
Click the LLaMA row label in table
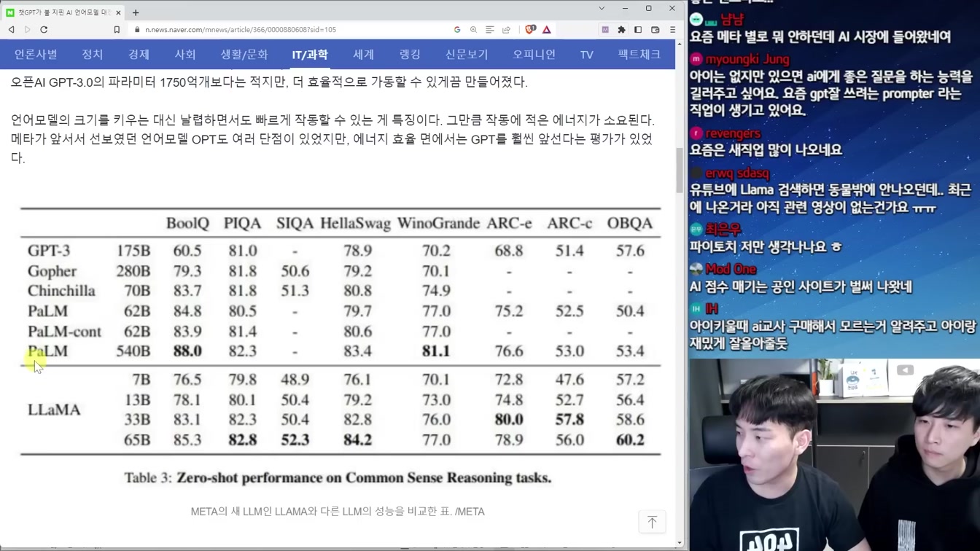(x=54, y=410)
